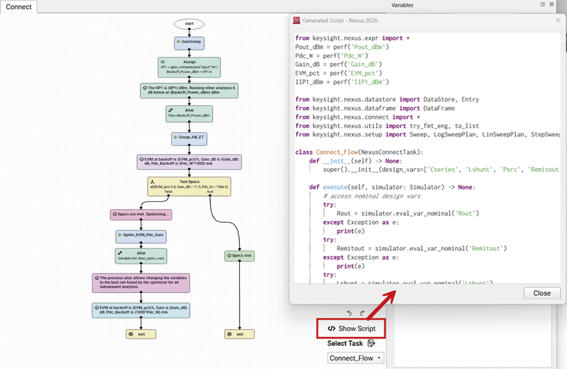Click the run icon on Optim_EVM_Pdc_Gain node
This screenshot has width=567, height=369.
[120, 235]
